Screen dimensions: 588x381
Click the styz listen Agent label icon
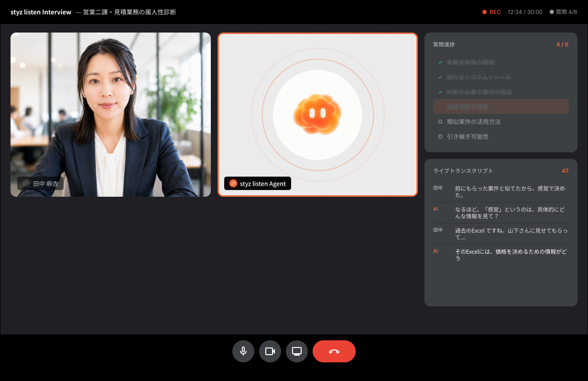tap(233, 183)
